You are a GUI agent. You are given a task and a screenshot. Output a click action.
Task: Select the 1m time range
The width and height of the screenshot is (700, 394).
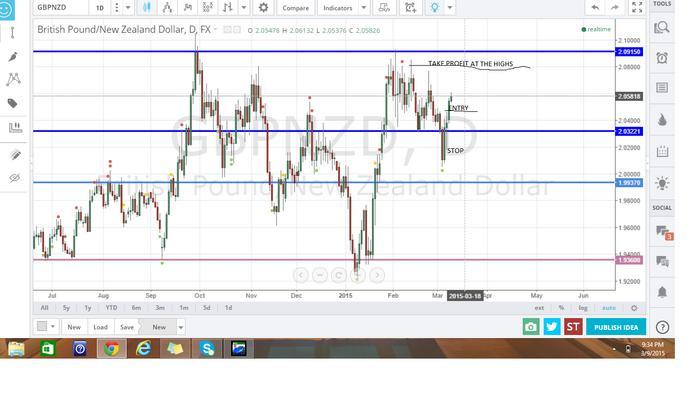tap(183, 307)
